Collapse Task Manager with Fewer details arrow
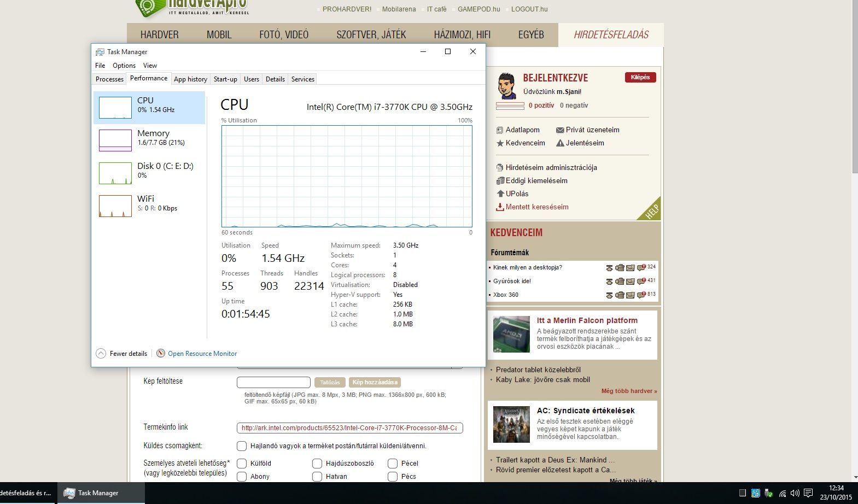 101,354
